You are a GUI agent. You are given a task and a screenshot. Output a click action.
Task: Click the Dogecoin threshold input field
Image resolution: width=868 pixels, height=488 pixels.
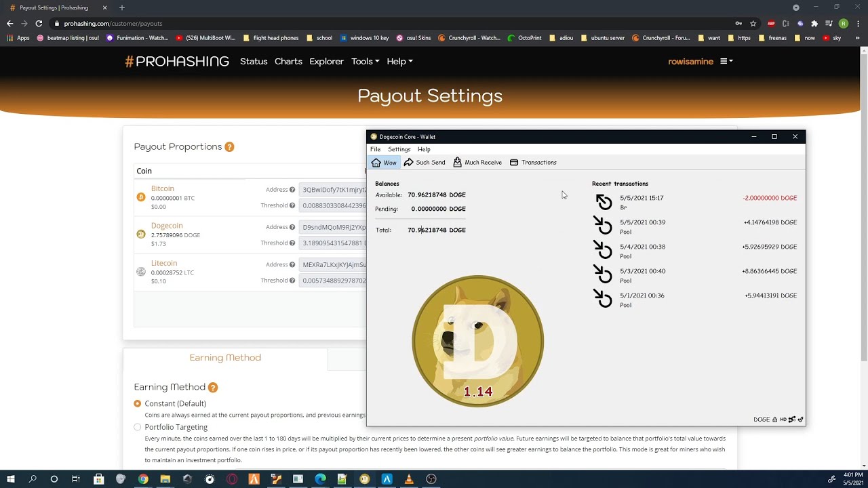click(x=333, y=243)
